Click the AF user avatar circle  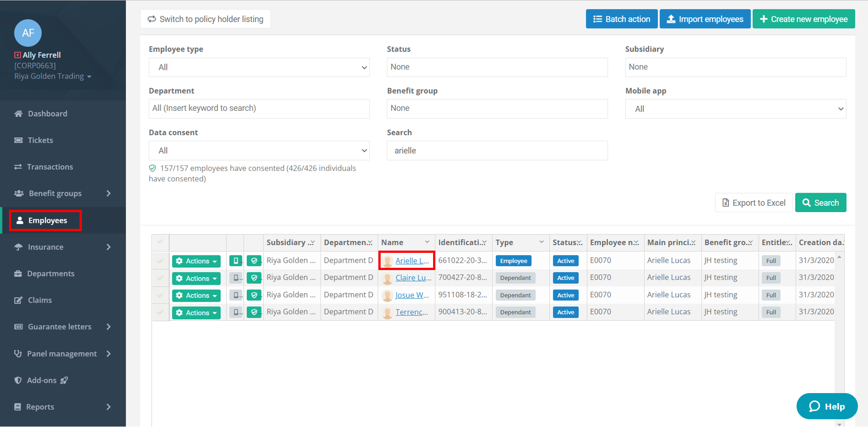[28, 33]
